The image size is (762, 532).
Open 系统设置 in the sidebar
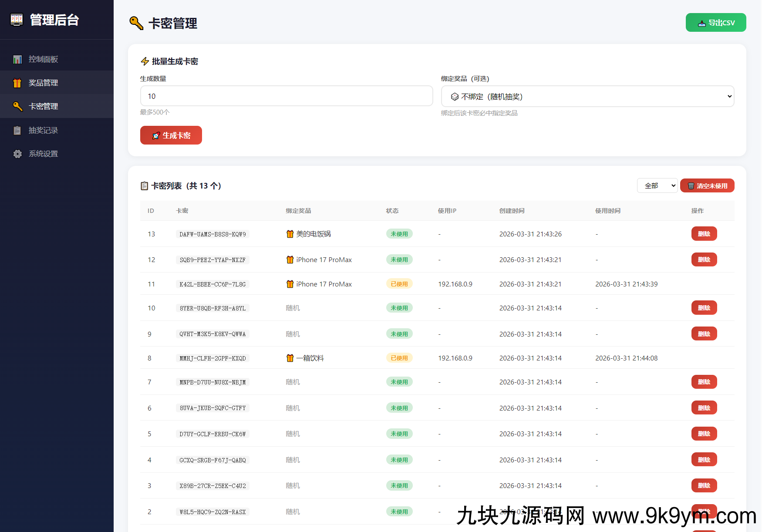[x=44, y=154]
